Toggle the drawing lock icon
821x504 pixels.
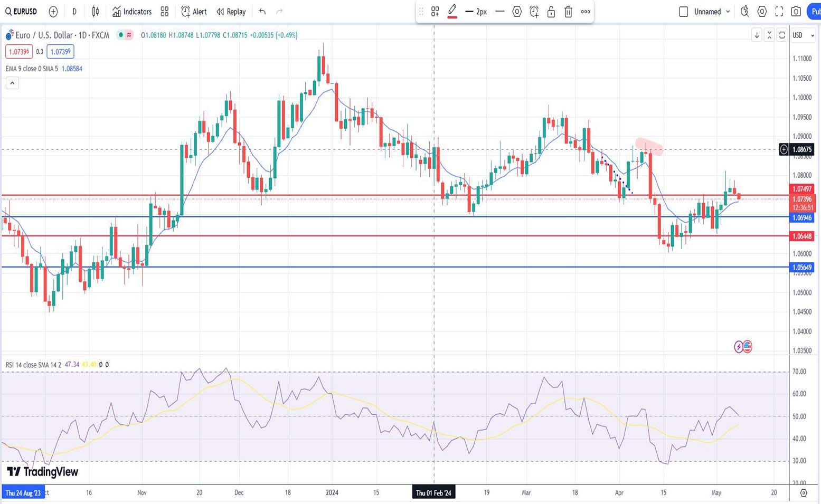[x=551, y=12]
